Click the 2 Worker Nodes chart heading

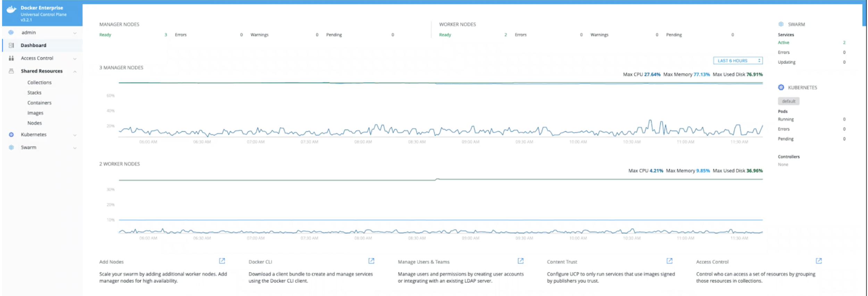click(119, 164)
